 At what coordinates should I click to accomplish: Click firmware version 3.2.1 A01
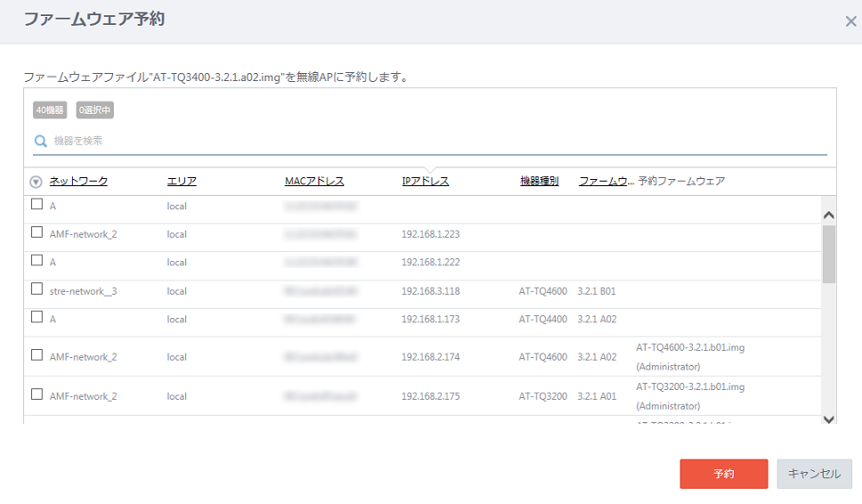[x=597, y=396]
